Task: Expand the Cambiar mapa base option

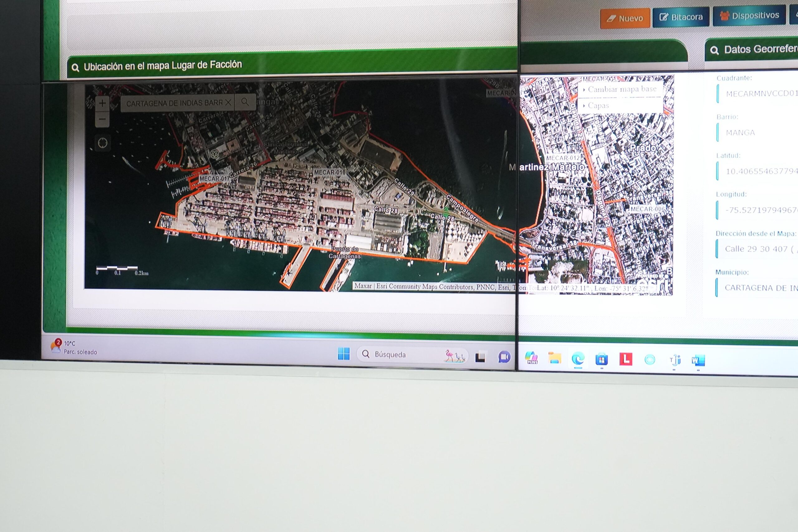Action: coord(622,89)
